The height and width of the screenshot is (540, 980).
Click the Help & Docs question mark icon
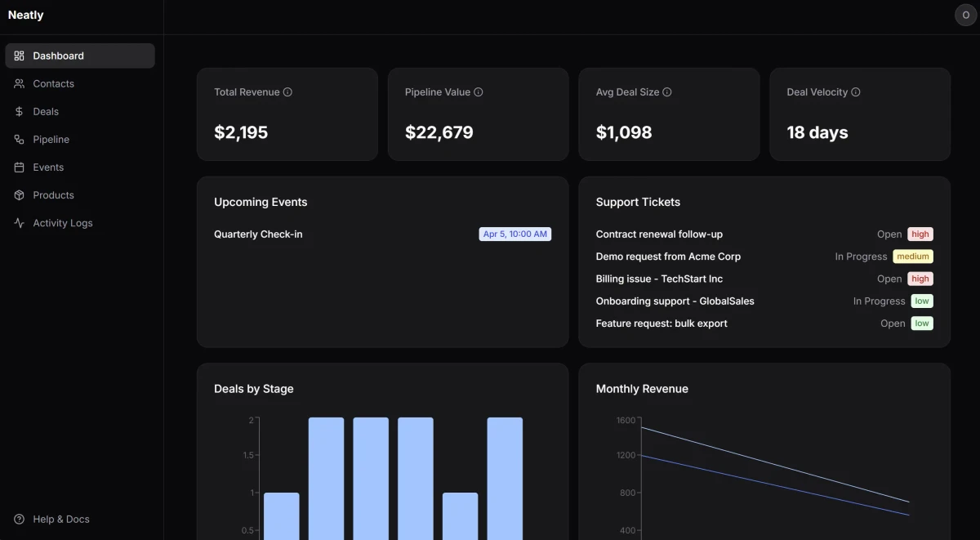(19, 519)
